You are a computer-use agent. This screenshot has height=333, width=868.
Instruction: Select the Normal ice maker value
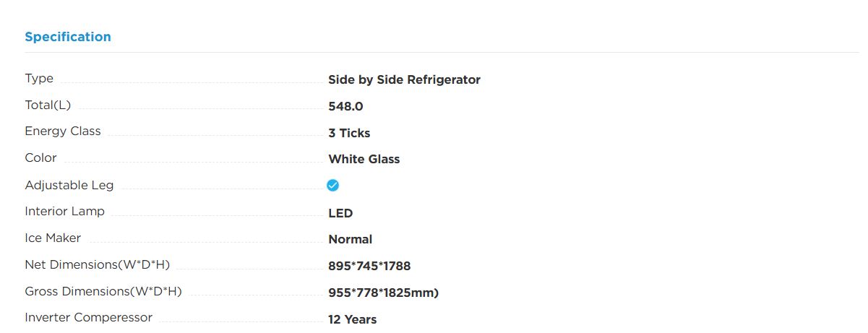pos(350,239)
